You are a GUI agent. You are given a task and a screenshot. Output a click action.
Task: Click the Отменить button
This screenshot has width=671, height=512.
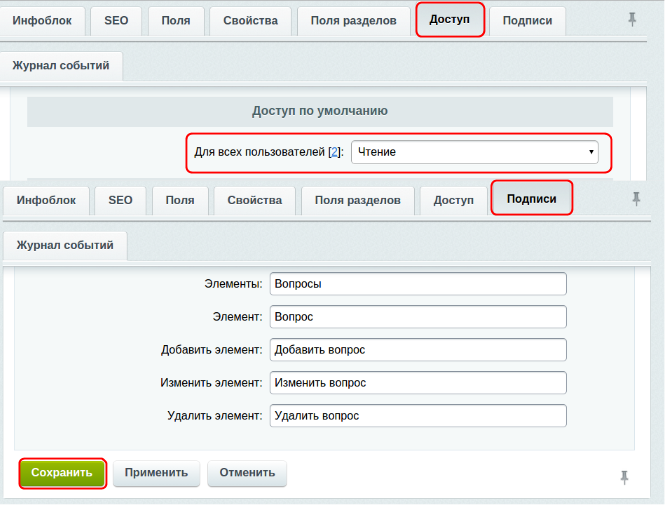click(x=247, y=473)
